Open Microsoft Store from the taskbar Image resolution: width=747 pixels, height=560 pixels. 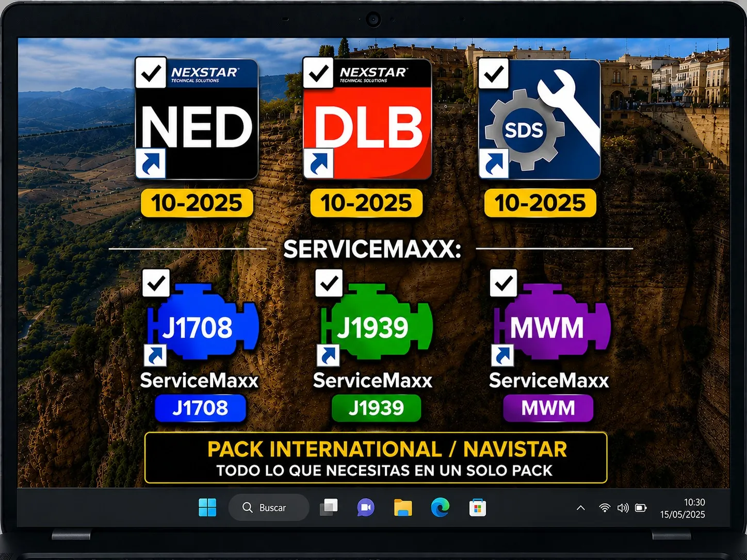pyautogui.click(x=477, y=507)
